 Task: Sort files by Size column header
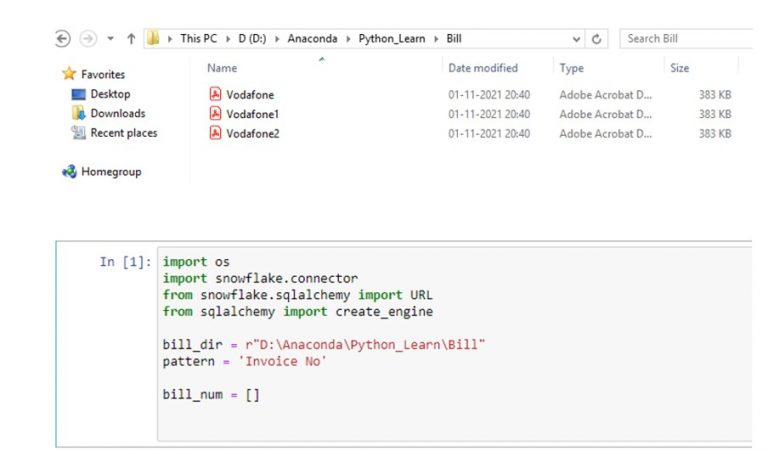[679, 68]
